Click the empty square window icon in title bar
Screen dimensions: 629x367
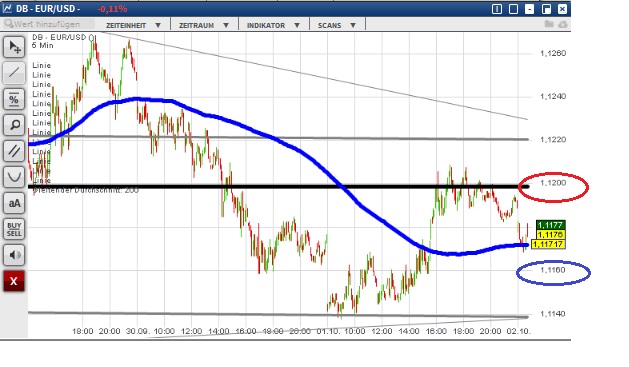pyautogui.click(x=513, y=9)
